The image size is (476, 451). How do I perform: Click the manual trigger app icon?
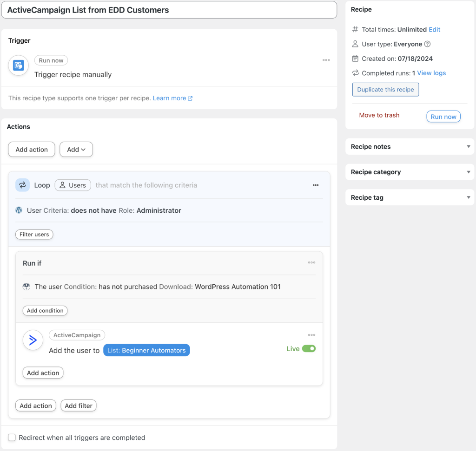tap(18, 65)
